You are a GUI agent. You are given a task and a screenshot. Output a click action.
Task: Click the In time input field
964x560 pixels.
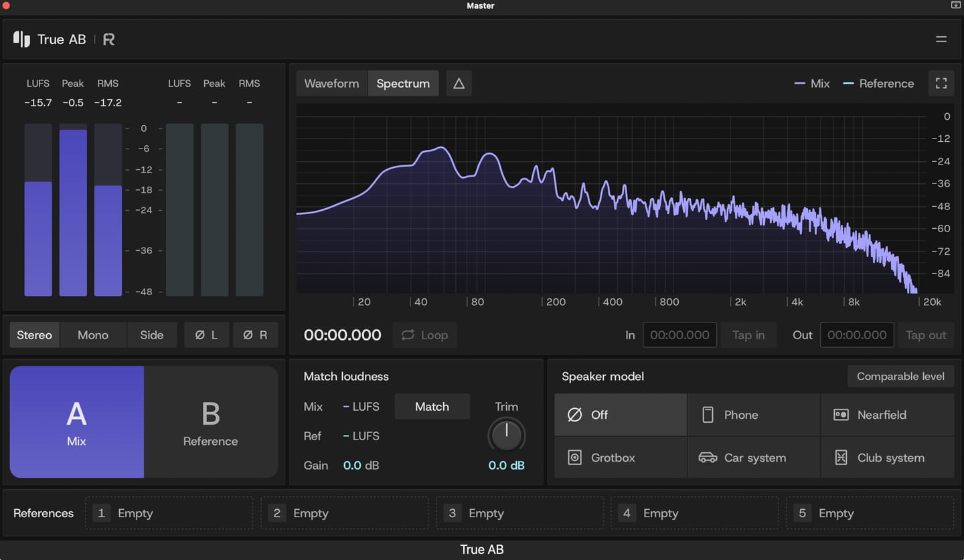tap(679, 335)
